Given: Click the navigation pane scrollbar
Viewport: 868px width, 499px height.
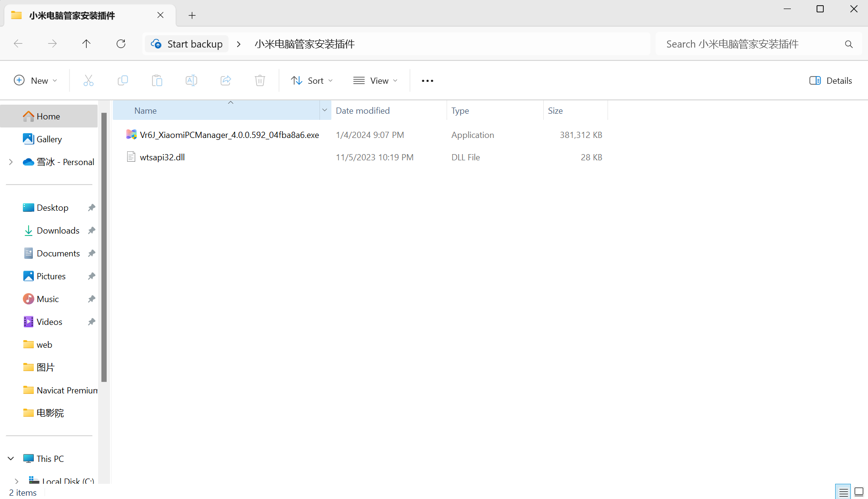Looking at the screenshot, I should click(104, 247).
